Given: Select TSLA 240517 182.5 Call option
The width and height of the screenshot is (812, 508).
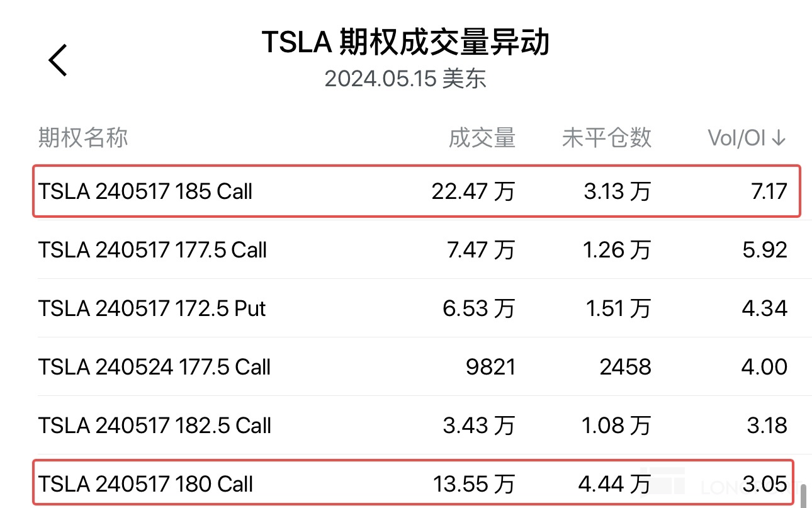Looking at the screenshot, I should pyautogui.click(x=155, y=426).
